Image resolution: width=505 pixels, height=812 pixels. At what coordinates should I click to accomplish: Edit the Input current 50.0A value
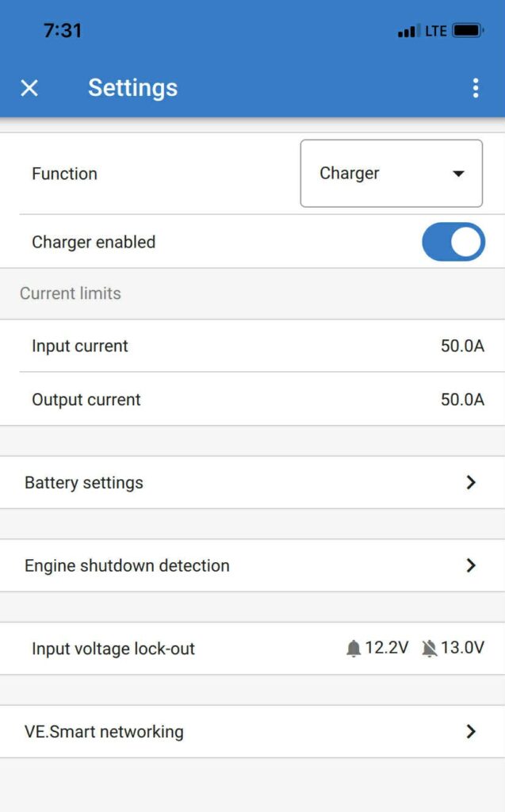462,346
